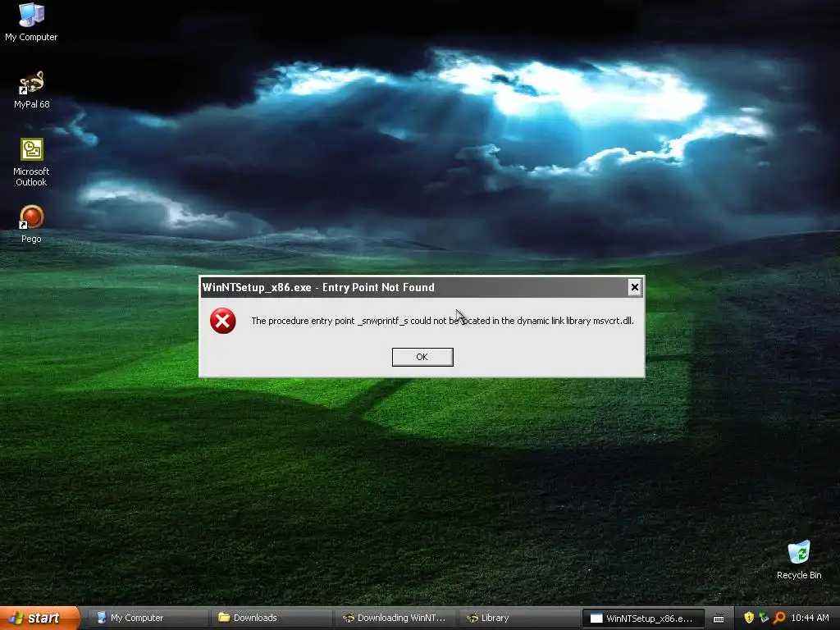Open the My Computer desktop icon
Viewport: 840px width, 630px height.
31,21
